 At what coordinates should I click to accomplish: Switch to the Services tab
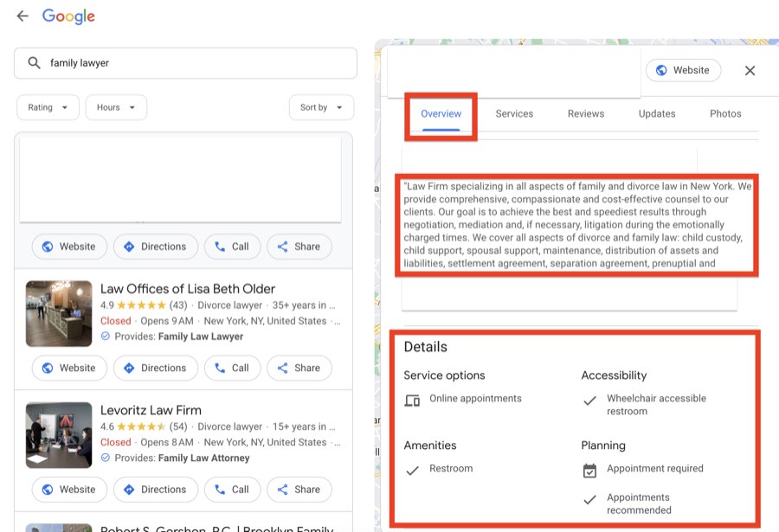tap(514, 113)
